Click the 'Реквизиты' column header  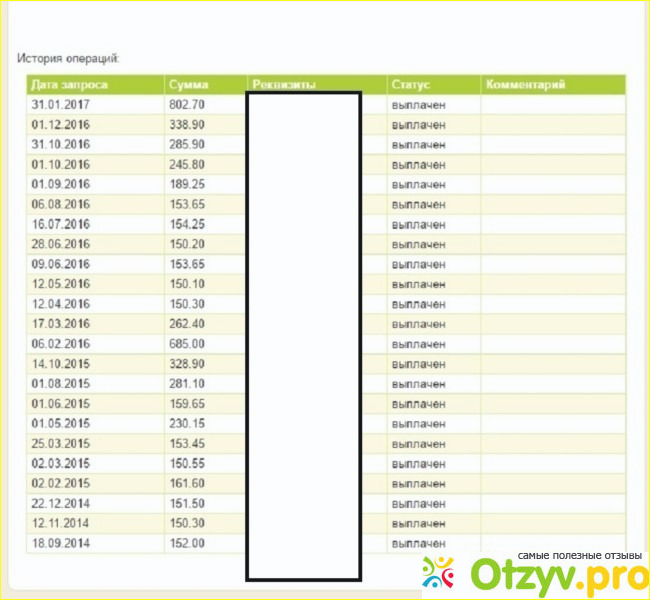coord(285,85)
